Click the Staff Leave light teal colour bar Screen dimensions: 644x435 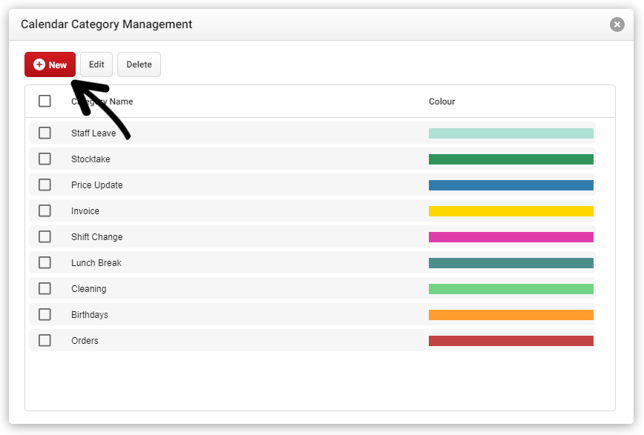pyautogui.click(x=511, y=133)
